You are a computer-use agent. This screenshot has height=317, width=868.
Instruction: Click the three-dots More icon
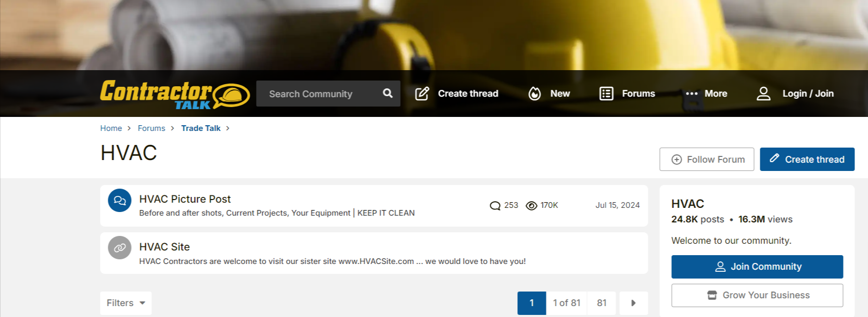(692, 94)
